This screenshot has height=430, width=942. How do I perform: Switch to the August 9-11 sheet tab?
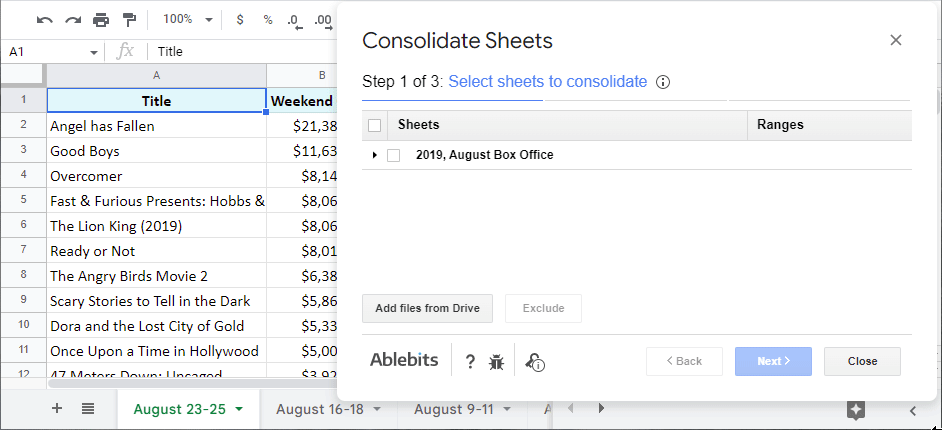pos(454,409)
